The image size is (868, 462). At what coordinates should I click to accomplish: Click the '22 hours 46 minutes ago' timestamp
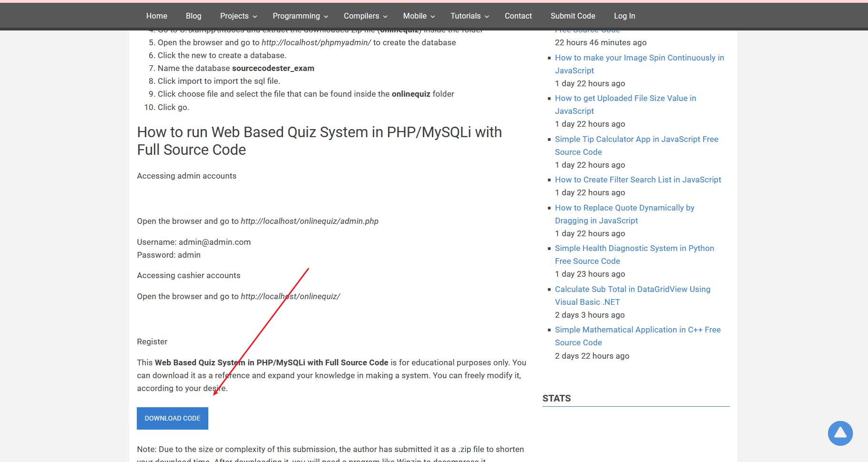coord(601,42)
